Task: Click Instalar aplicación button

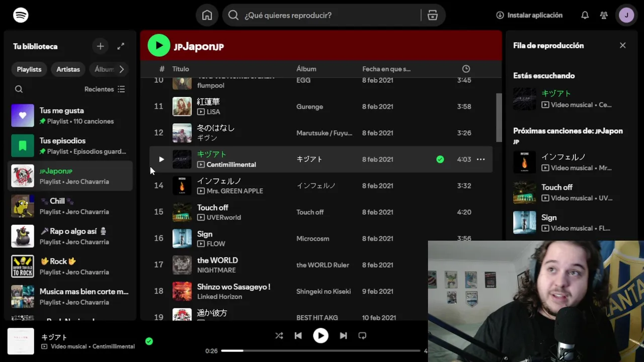Action: [x=529, y=15]
